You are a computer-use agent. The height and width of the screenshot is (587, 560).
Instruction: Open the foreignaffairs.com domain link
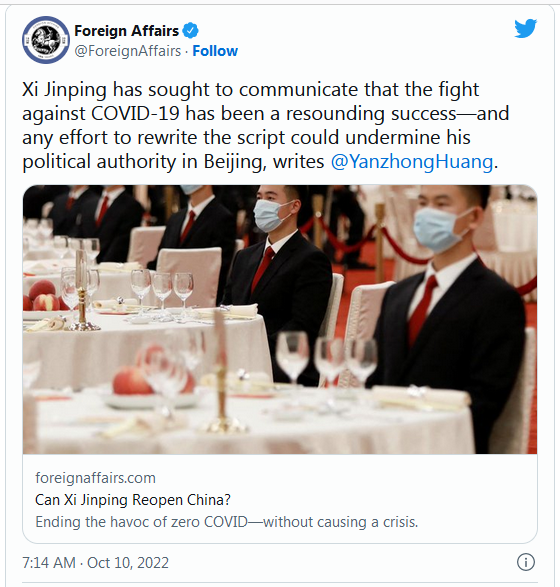tap(95, 478)
